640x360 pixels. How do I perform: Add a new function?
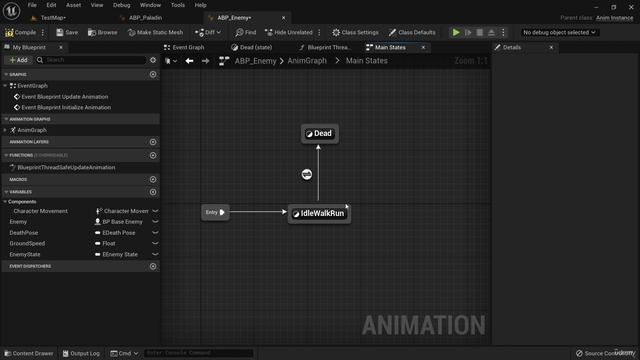click(153, 156)
